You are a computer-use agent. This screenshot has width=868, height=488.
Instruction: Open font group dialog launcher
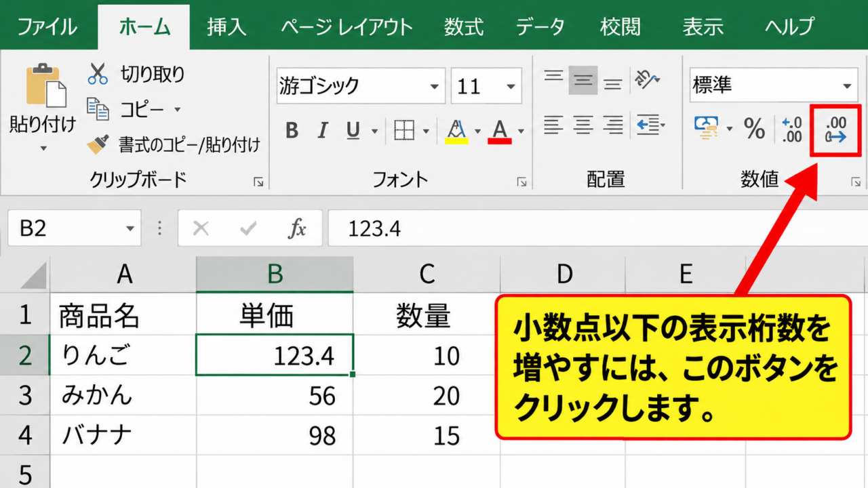pyautogui.click(x=521, y=182)
